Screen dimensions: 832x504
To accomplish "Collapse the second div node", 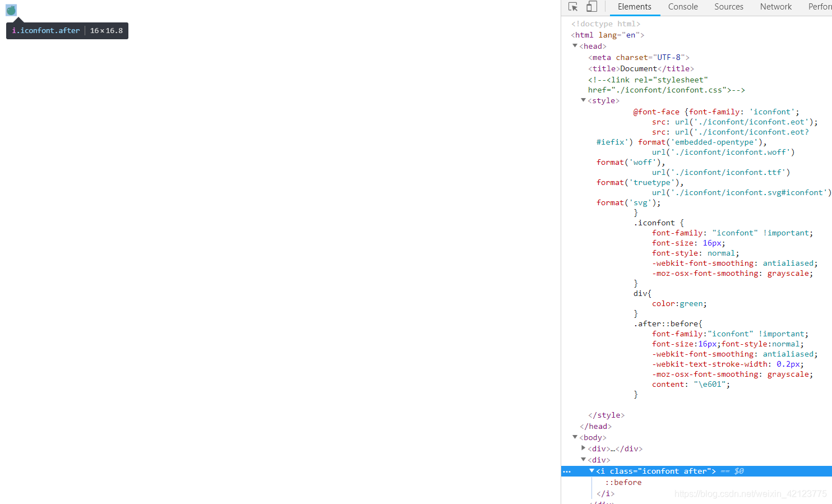I will [x=583, y=460].
